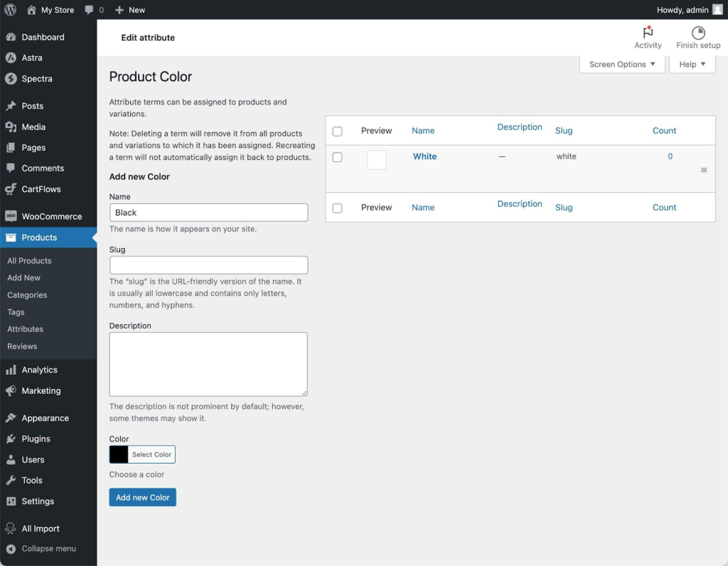The height and width of the screenshot is (566, 728).
Task: Click Add new Color button
Action: point(142,497)
